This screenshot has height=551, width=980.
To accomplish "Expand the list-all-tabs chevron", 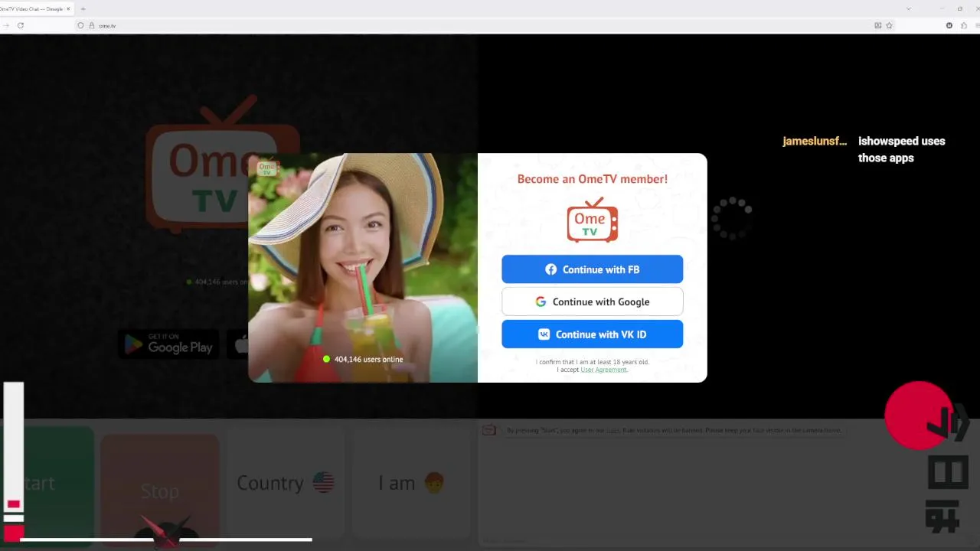I will coord(909,8).
